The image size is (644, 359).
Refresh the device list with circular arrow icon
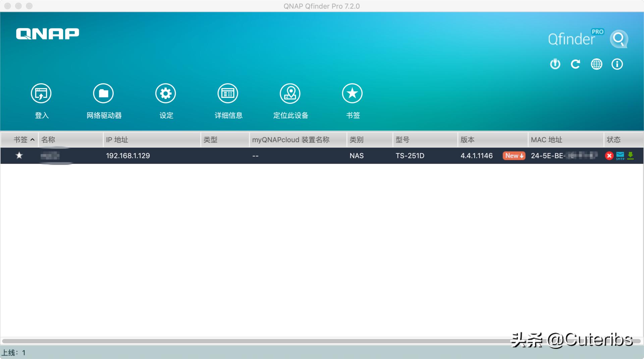pyautogui.click(x=576, y=64)
